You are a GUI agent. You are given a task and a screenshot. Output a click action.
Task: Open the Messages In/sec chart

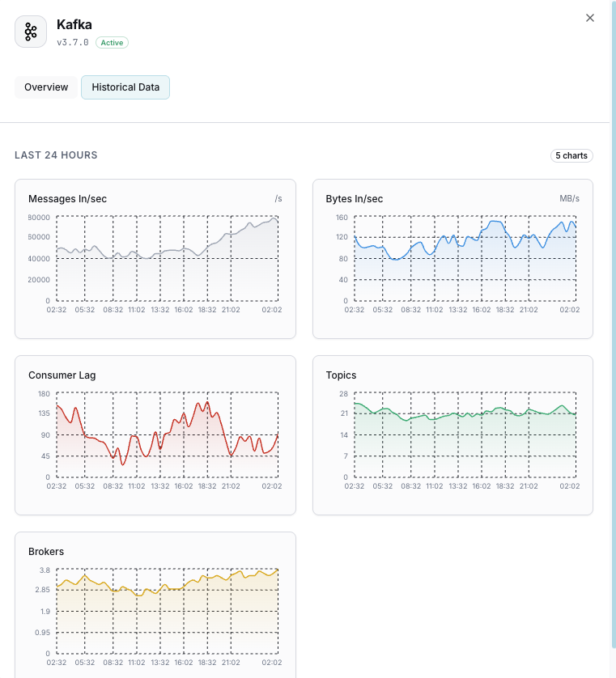(155, 257)
